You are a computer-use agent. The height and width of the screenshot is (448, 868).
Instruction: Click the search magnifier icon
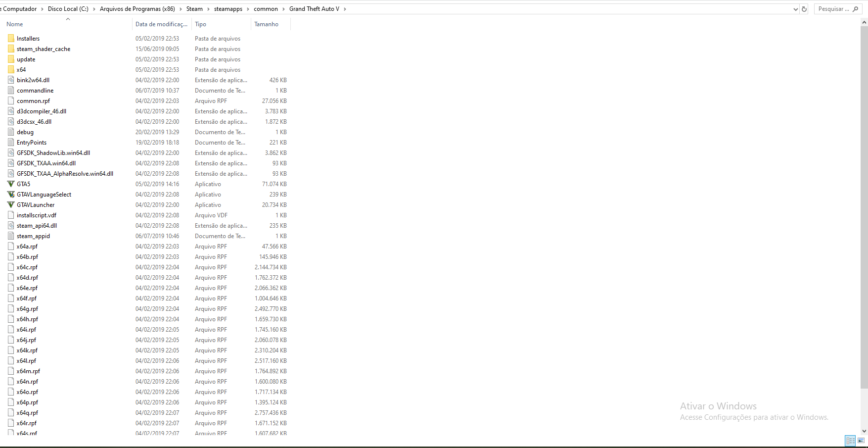(x=855, y=8)
